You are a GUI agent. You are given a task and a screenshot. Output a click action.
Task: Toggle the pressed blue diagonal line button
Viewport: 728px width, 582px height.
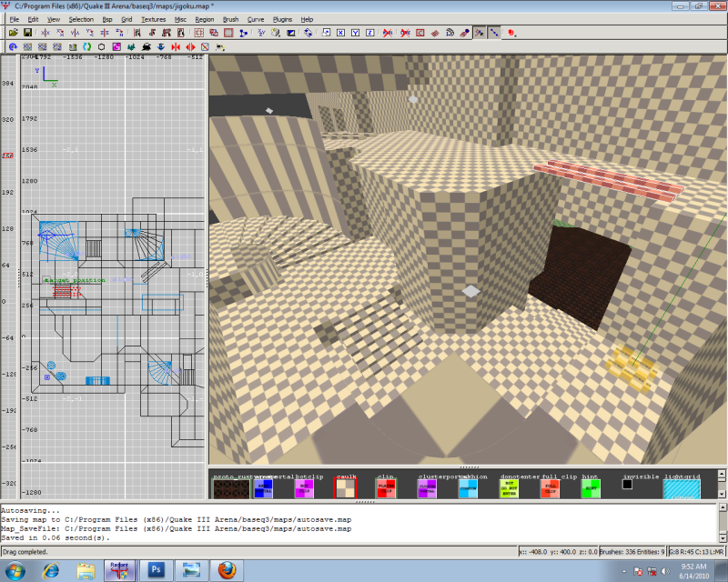[494, 33]
